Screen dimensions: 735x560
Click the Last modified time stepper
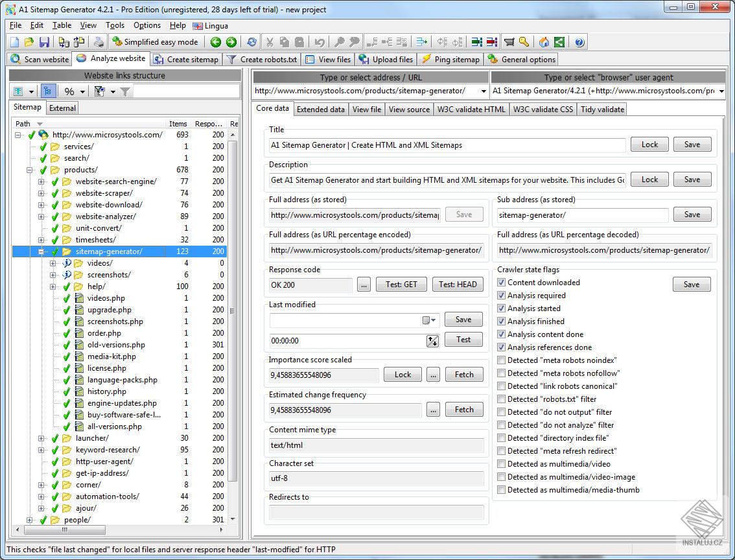coord(432,340)
